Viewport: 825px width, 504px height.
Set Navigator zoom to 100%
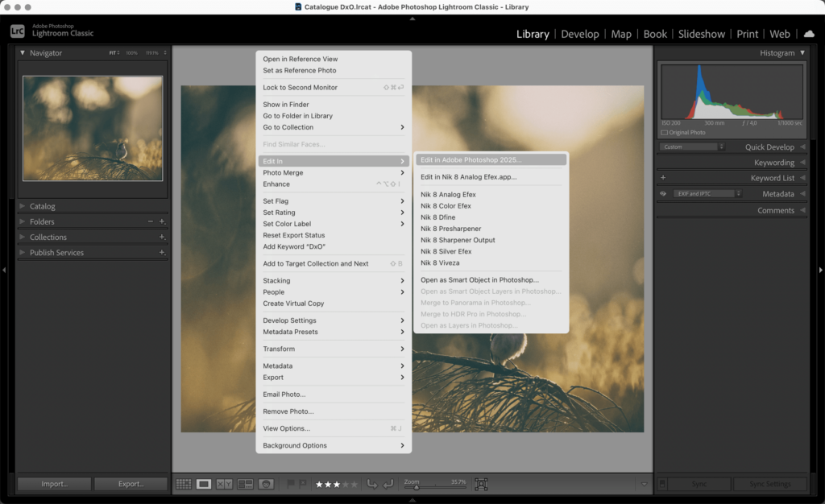[131, 53]
